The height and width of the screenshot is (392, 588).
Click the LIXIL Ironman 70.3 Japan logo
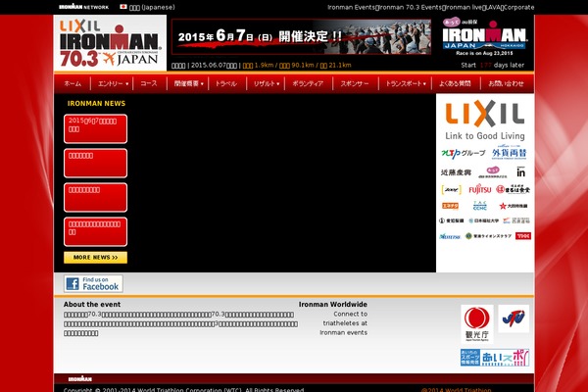click(x=110, y=43)
